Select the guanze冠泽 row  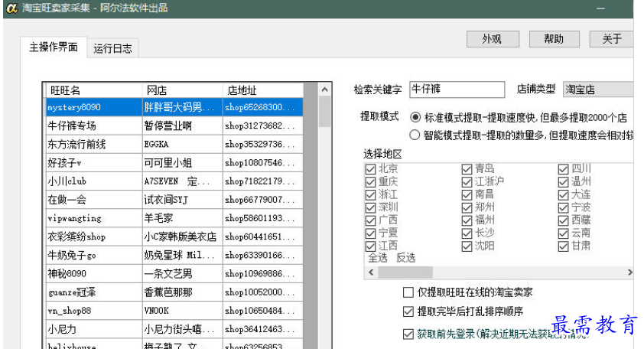click(174, 292)
